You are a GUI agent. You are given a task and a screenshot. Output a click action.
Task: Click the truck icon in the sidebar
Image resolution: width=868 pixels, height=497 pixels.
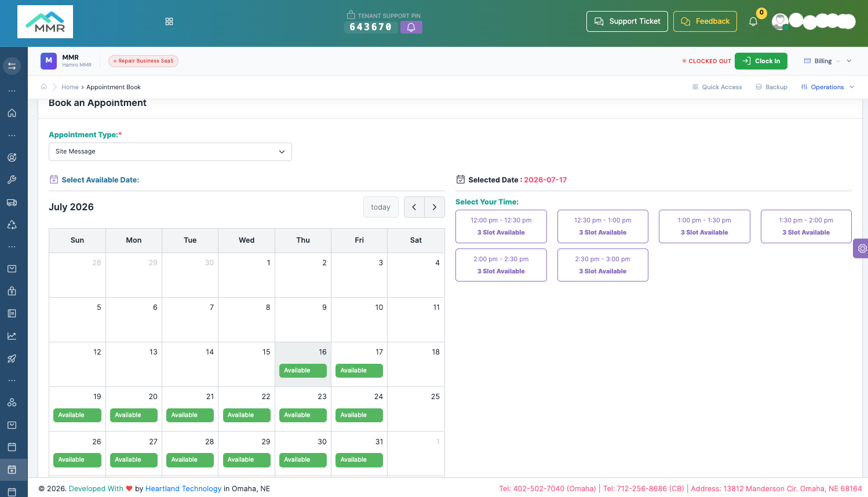click(12, 202)
